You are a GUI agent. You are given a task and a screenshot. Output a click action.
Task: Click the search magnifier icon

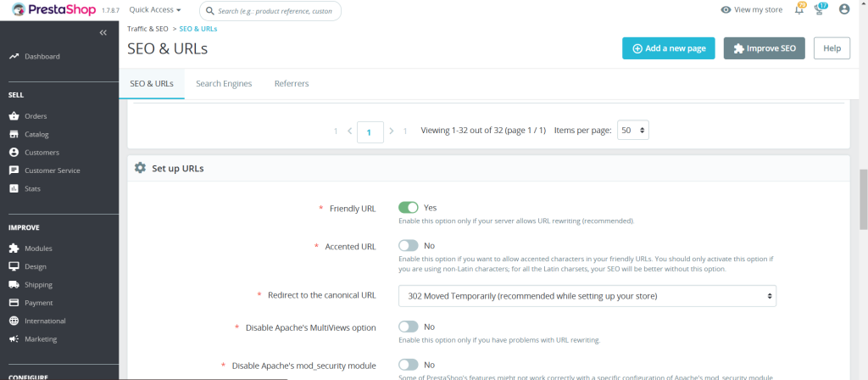pyautogui.click(x=210, y=10)
